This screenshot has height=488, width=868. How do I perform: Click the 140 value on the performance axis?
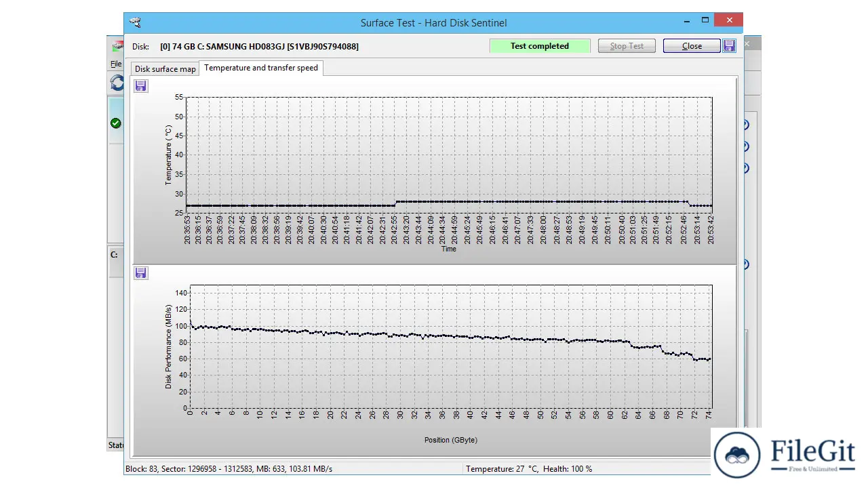[x=180, y=293]
